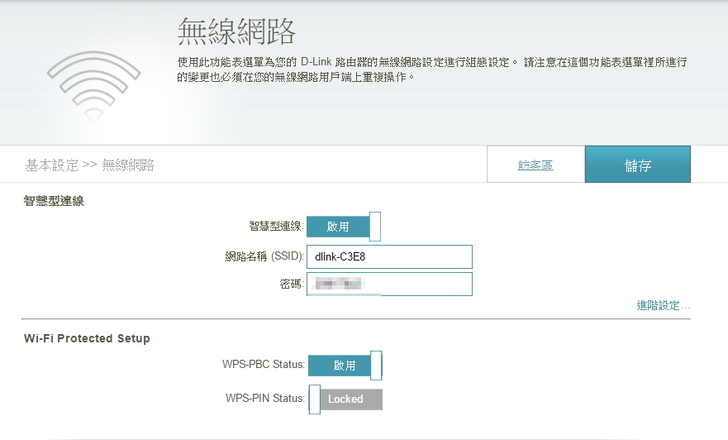
Task: Turn off the WPS-PBC Status toggle
Action: pyautogui.click(x=345, y=366)
